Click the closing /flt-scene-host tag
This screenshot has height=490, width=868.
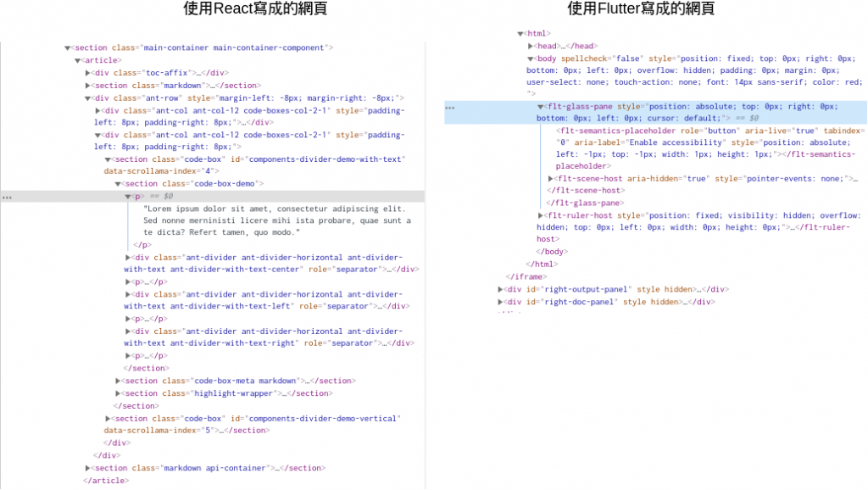pyautogui.click(x=586, y=191)
